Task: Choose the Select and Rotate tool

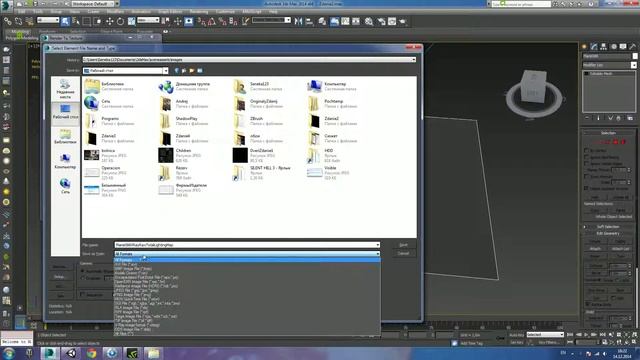Action: pos(120,21)
